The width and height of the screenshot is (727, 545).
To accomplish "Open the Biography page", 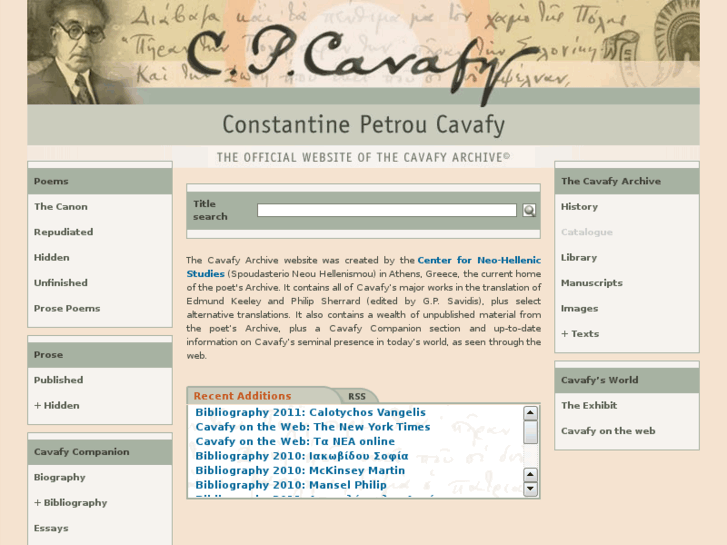I will pos(59,477).
